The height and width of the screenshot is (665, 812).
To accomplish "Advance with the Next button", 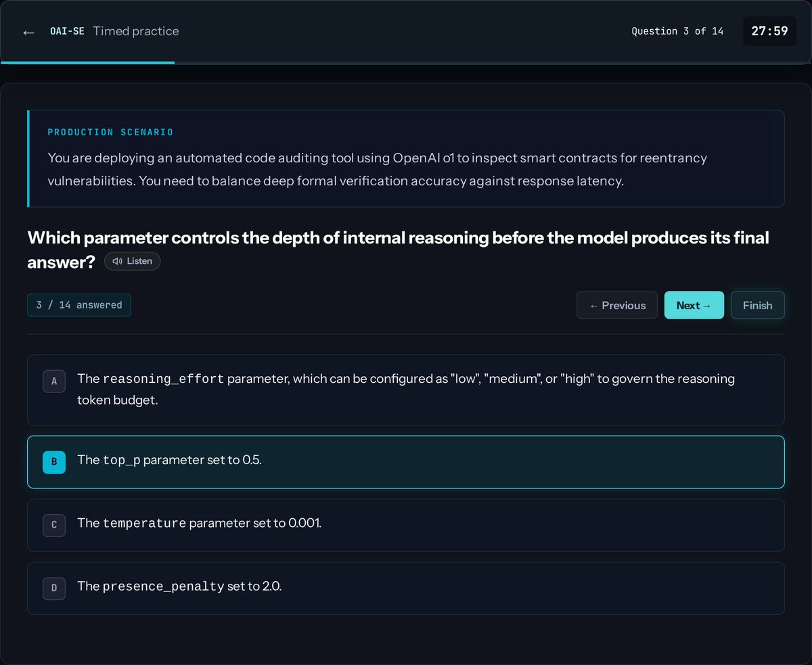I will pyautogui.click(x=694, y=305).
